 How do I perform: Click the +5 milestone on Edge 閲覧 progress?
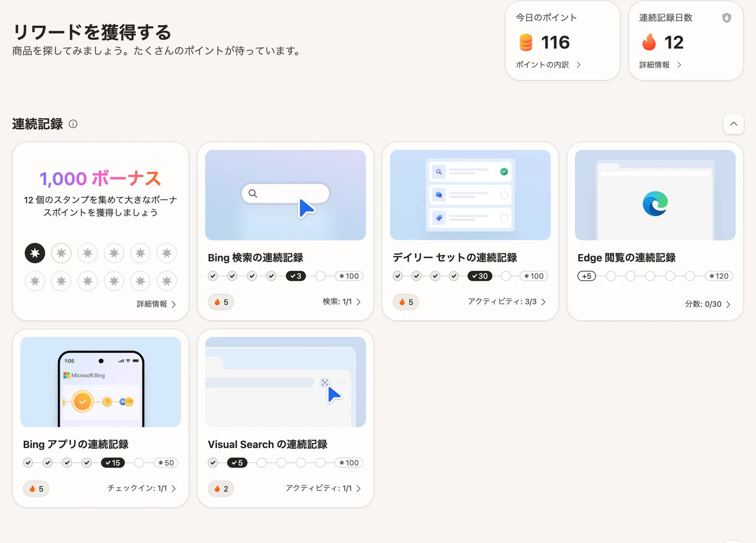point(587,276)
